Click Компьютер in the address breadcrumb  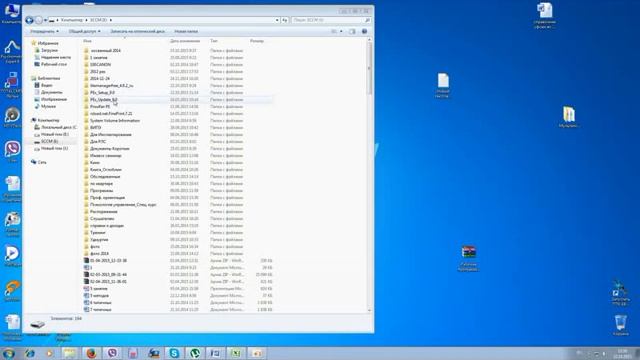(x=71, y=20)
